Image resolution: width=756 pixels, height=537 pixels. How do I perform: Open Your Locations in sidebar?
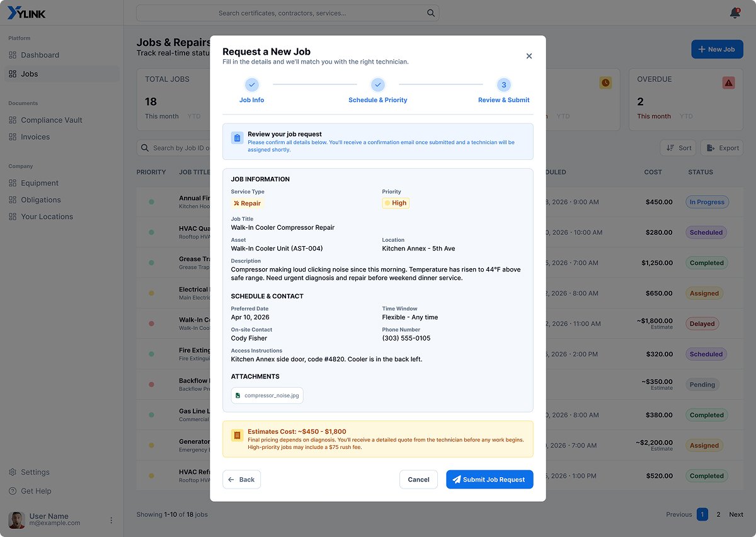coord(62,217)
